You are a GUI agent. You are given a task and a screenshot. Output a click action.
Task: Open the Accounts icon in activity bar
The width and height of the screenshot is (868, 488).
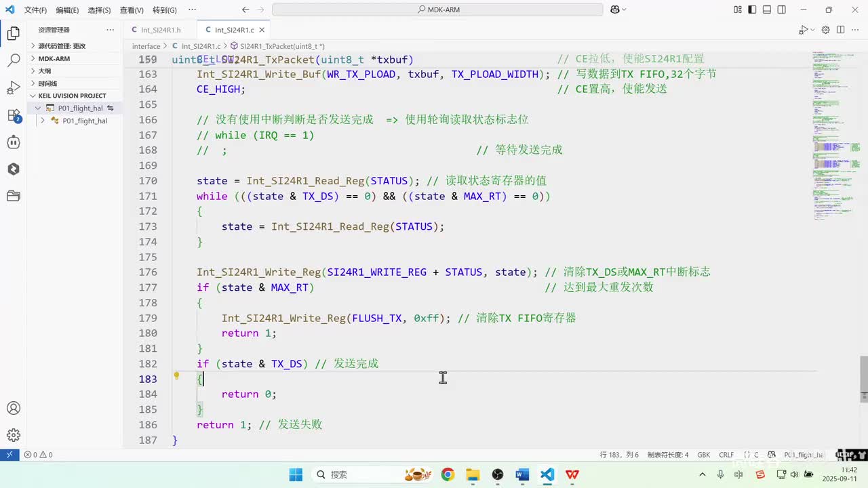13,408
